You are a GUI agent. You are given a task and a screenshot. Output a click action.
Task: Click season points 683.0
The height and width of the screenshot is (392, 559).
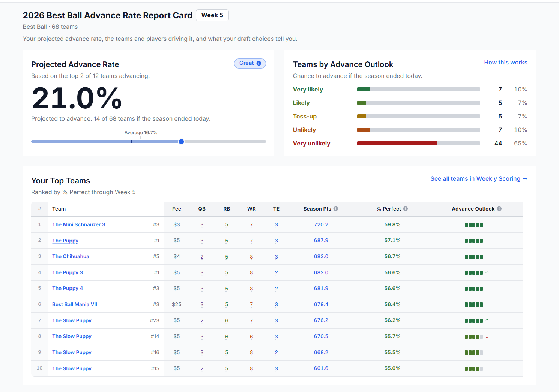(x=321, y=256)
